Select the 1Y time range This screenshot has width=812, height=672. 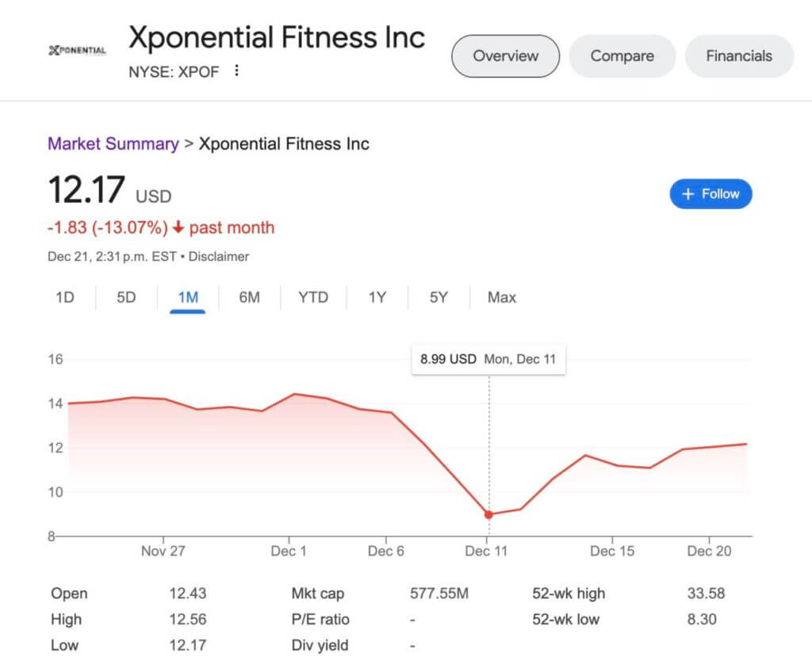377,297
